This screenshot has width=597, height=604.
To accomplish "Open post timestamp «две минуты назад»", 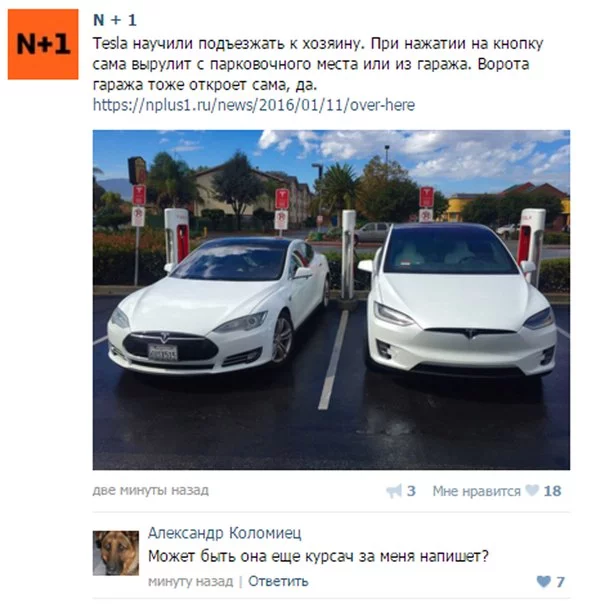I will pyautogui.click(x=151, y=490).
